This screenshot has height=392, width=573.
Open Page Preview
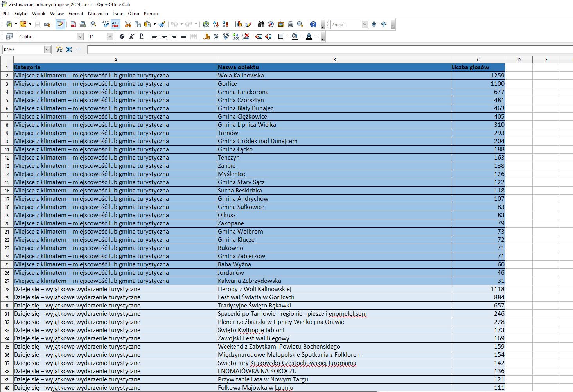tap(93, 24)
